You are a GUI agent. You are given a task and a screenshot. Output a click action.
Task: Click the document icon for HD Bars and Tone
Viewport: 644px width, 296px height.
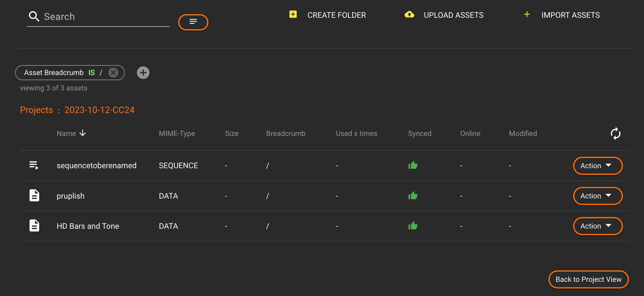(x=34, y=226)
